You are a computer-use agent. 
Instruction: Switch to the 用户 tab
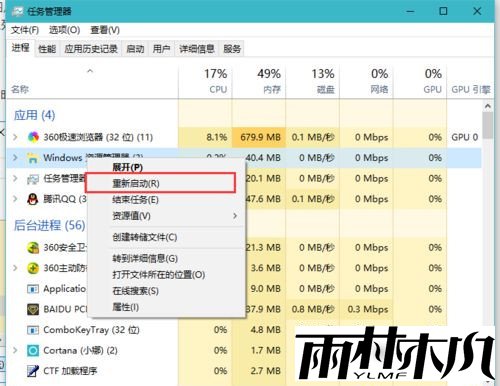click(162, 49)
